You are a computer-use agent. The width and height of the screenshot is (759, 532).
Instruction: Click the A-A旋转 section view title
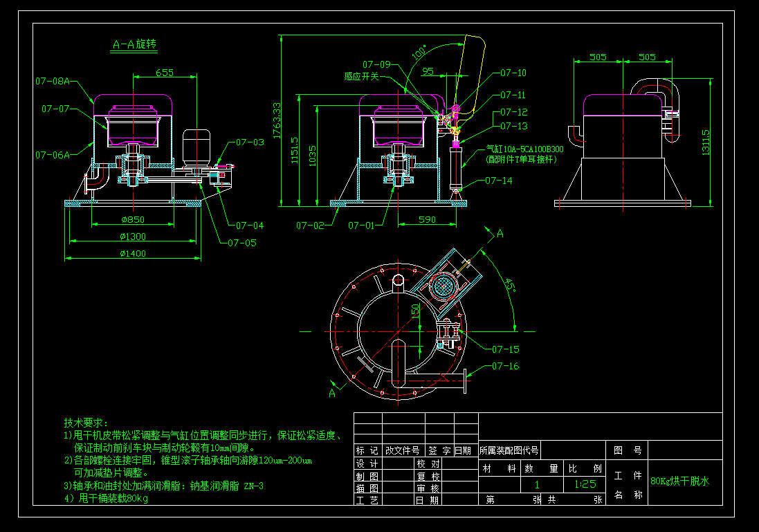(x=134, y=44)
